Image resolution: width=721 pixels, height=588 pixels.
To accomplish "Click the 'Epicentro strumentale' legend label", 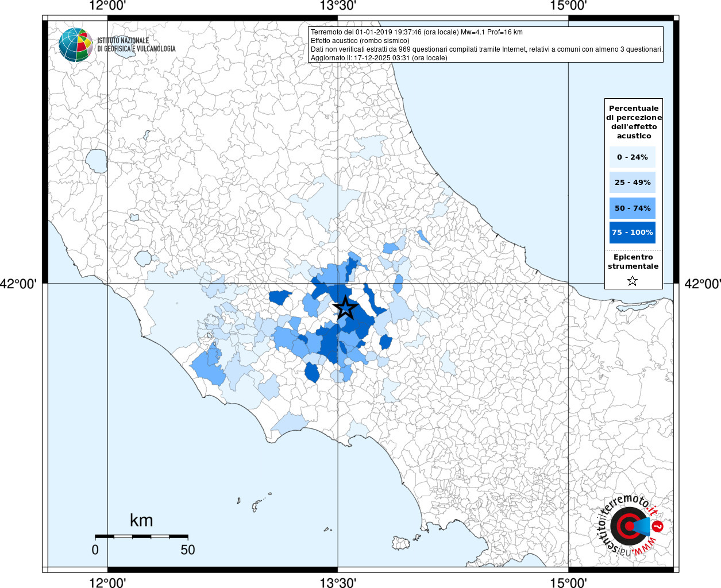I will tap(633, 261).
